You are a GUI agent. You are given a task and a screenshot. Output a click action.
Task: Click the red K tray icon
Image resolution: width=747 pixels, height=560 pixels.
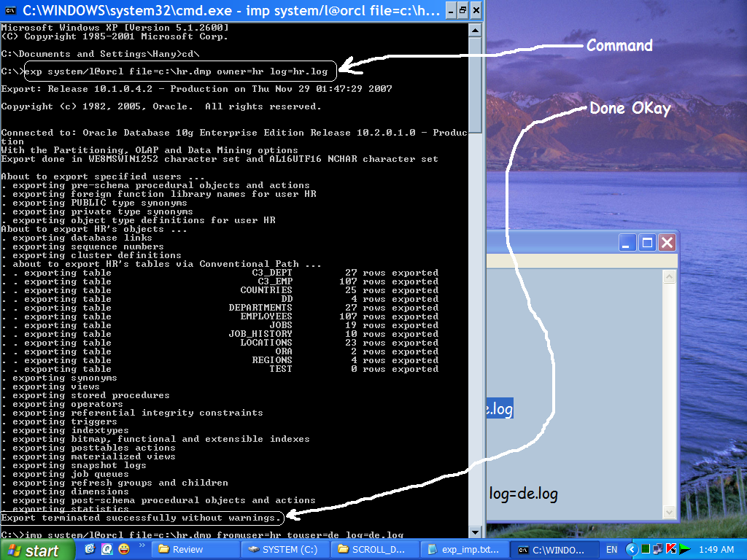pos(670,549)
